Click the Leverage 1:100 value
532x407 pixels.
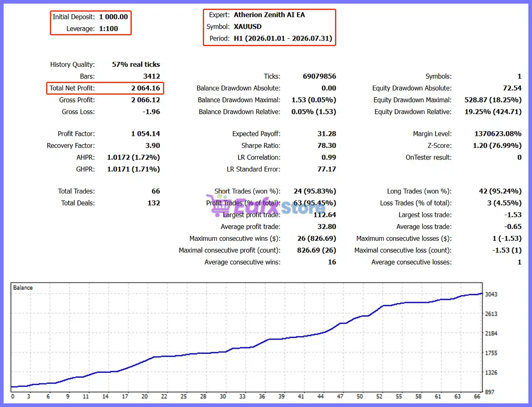click(x=108, y=29)
